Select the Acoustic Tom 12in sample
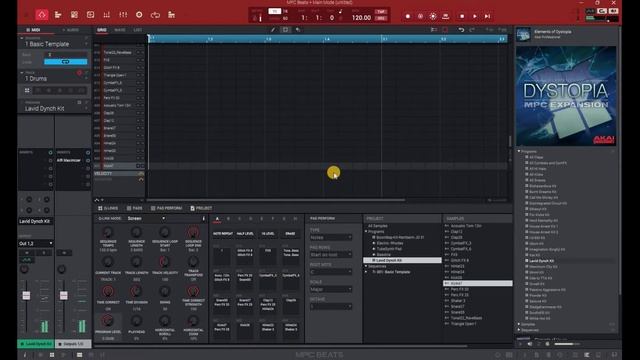 tap(466, 226)
